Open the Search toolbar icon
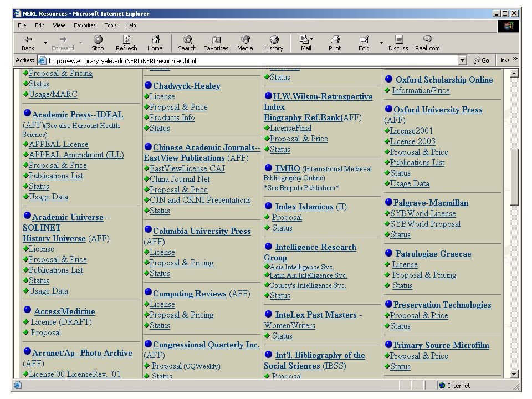 187,43
